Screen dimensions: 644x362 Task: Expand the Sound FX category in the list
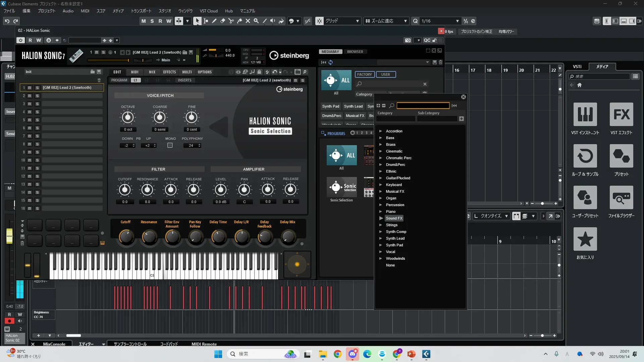[x=381, y=218]
